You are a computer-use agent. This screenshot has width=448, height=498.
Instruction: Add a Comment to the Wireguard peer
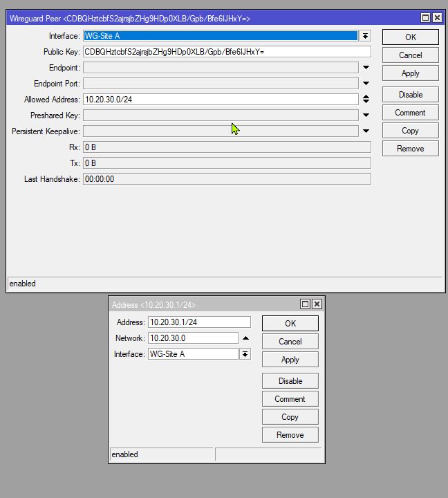411,113
